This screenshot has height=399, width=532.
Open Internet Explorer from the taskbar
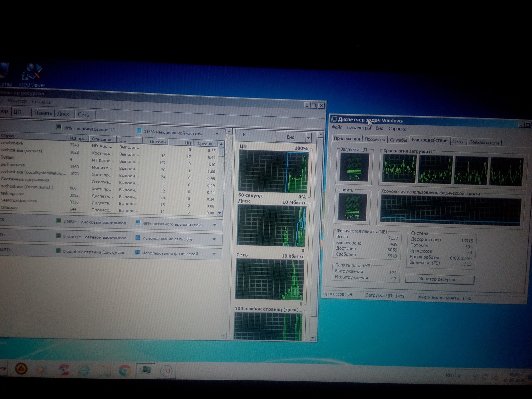84,370
